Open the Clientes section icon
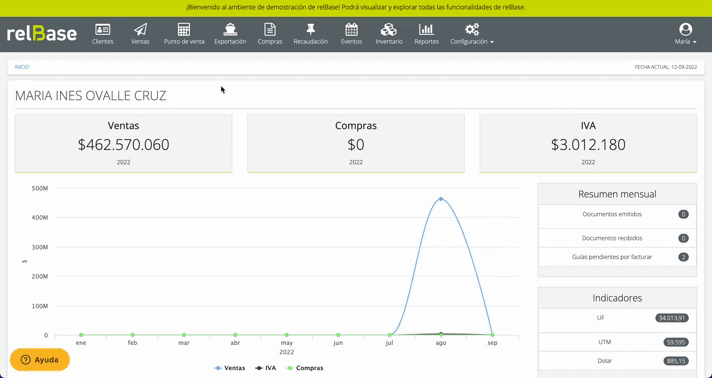The width and height of the screenshot is (712, 378). (x=103, y=30)
